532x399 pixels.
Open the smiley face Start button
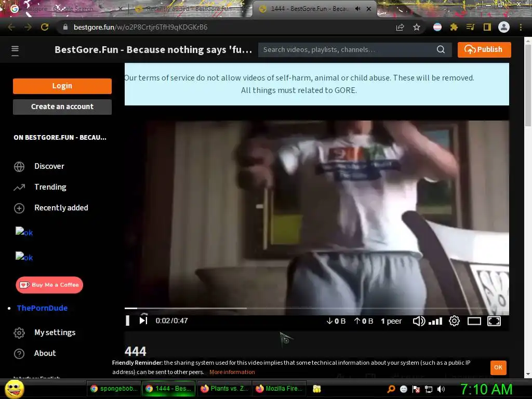click(15, 389)
